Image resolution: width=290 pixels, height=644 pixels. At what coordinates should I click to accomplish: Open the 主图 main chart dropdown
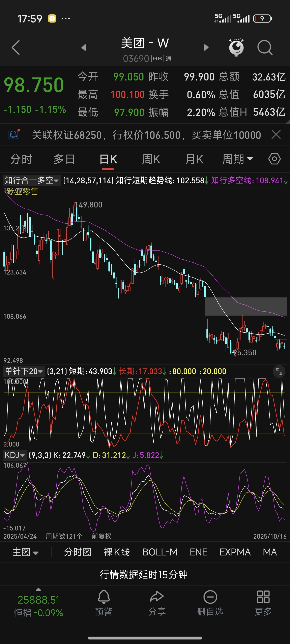[x=26, y=552]
